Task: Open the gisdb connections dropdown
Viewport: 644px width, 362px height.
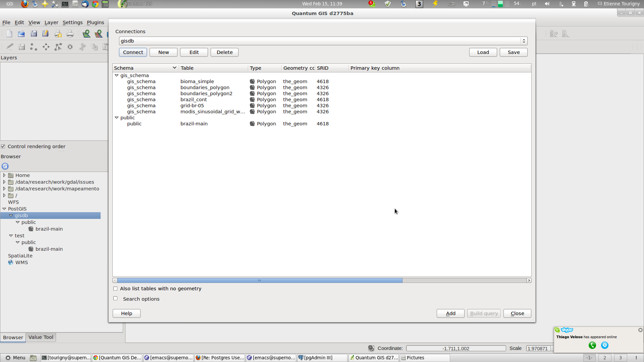Action: pos(523,41)
